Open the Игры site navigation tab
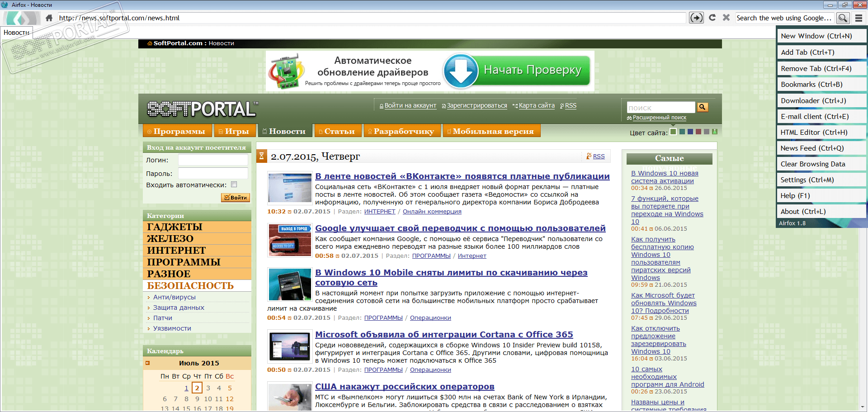The image size is (868, 412). (235, 131)
